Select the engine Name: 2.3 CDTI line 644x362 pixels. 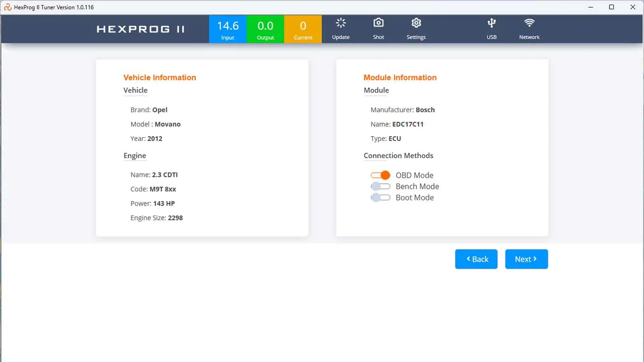(x=154, y=175)
